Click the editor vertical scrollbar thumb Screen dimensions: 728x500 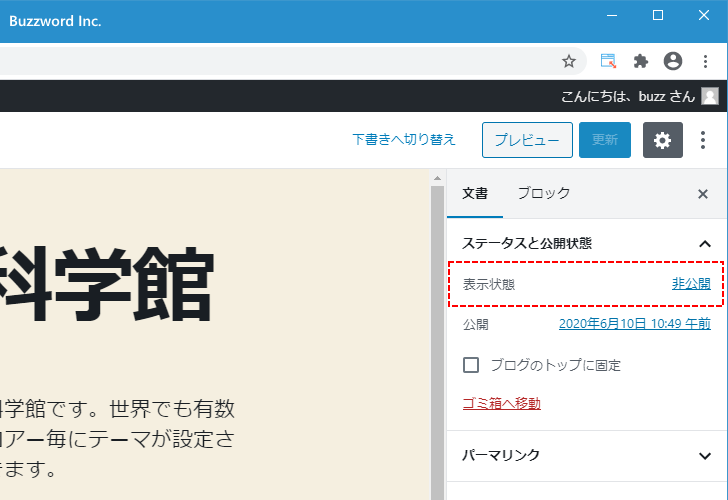(437, 343)
